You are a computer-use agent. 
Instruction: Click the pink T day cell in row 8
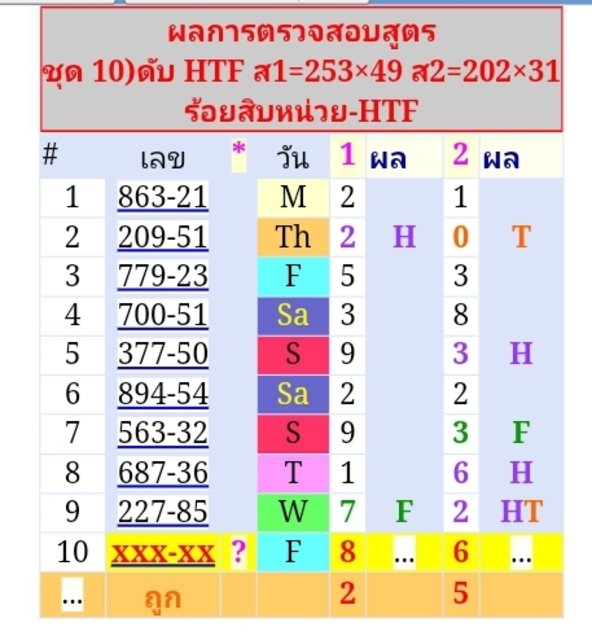pos(293,473)
